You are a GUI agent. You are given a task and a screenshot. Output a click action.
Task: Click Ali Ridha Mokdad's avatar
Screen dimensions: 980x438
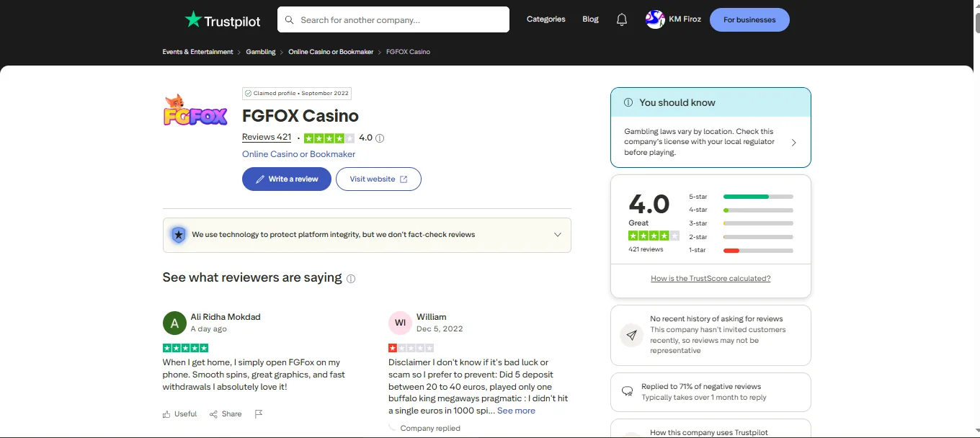(x=174, y=323)
